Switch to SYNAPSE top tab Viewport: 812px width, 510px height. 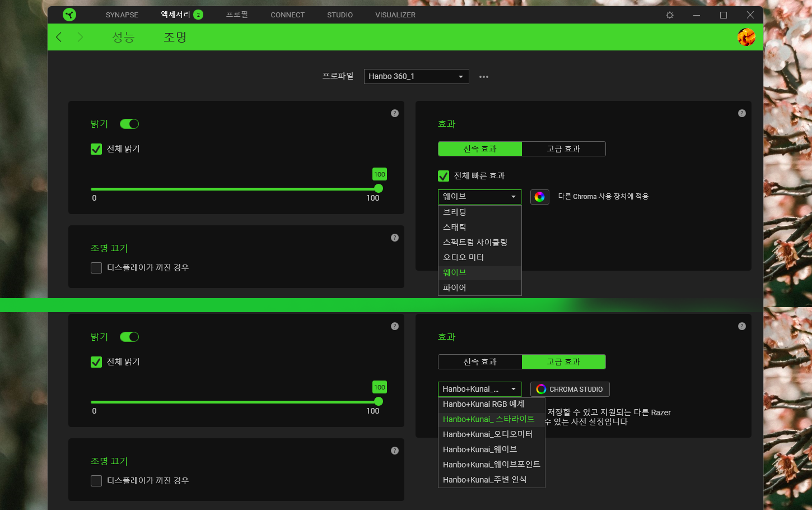[122, 15]
